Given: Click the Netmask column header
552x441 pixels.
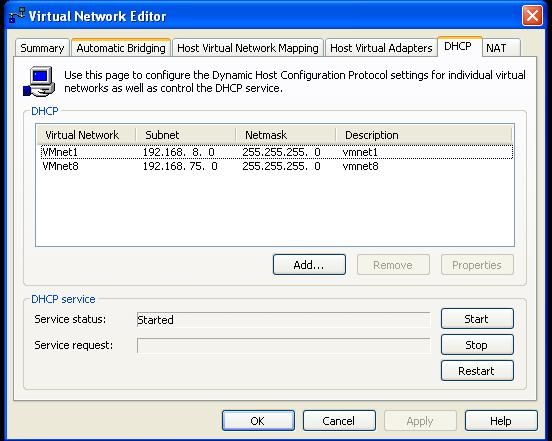Looking at the screenshot, I should [x=286, y=135].
